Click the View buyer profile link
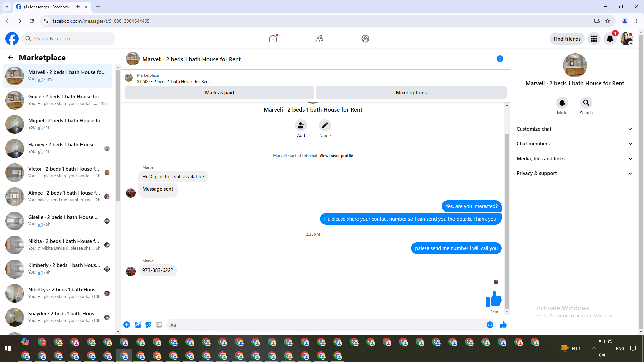The height and width of the screenshot is (362, 644). click(336, 156)
